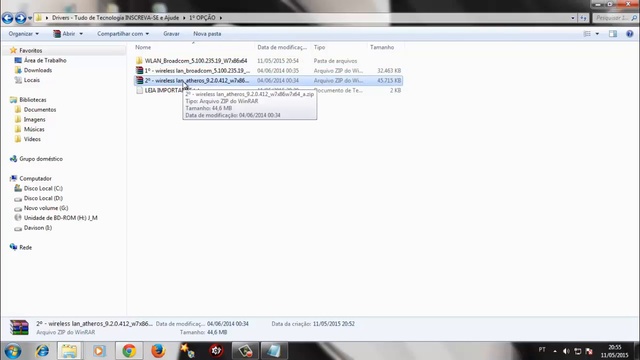Sort by 'Data de modificaç...' column header
This screenshot has height=360, width=640.
(x=282, y=47)
